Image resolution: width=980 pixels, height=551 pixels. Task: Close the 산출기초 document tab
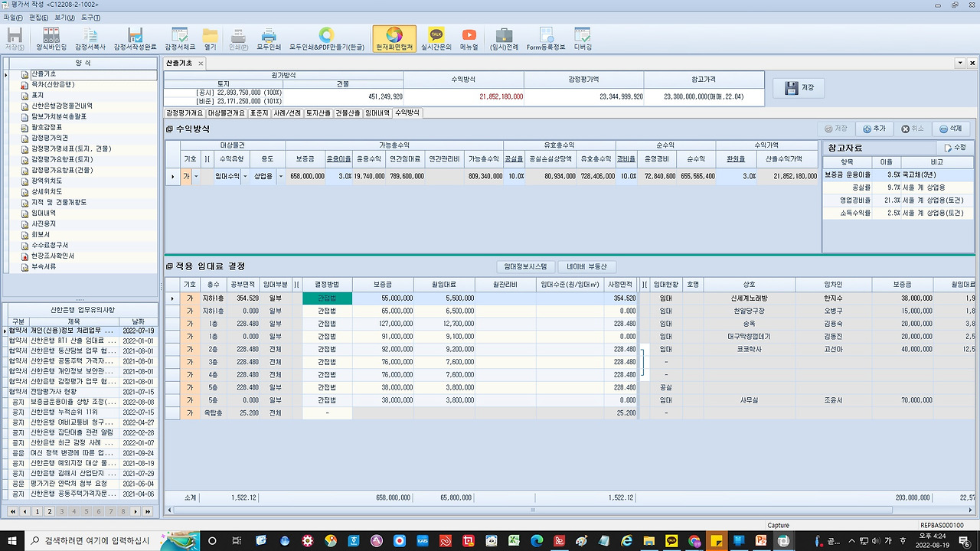point(201,64)
